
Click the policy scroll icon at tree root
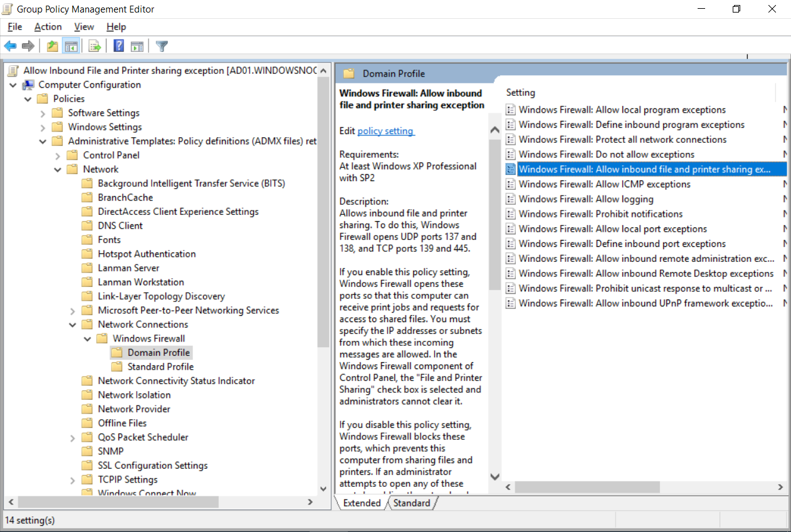coord(13,70)
